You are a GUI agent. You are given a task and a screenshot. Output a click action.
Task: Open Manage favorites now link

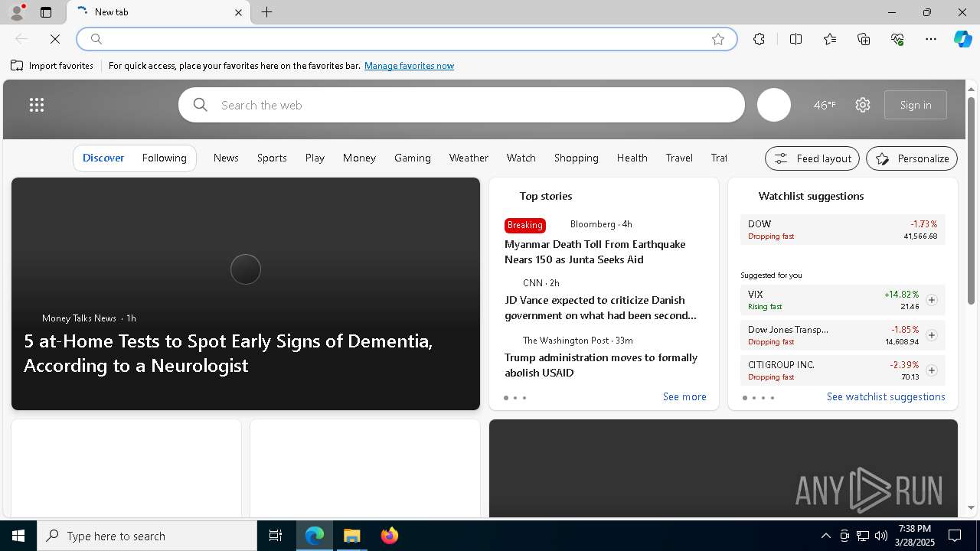pos(409,66)
